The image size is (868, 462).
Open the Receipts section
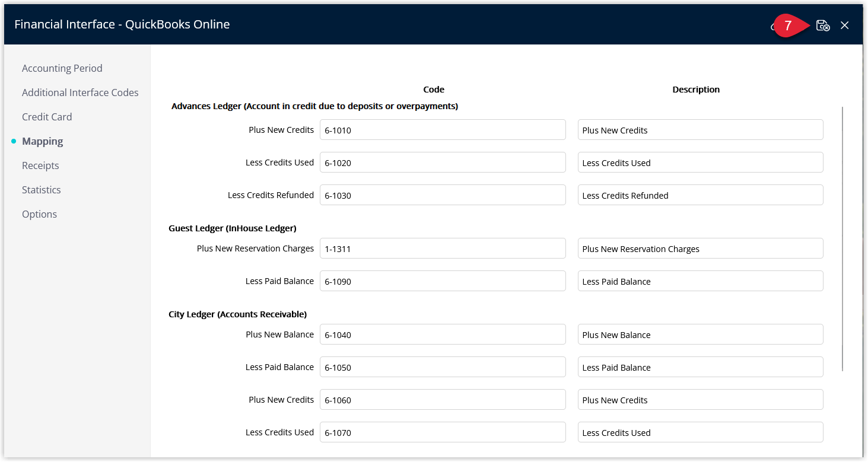[40, 165]
